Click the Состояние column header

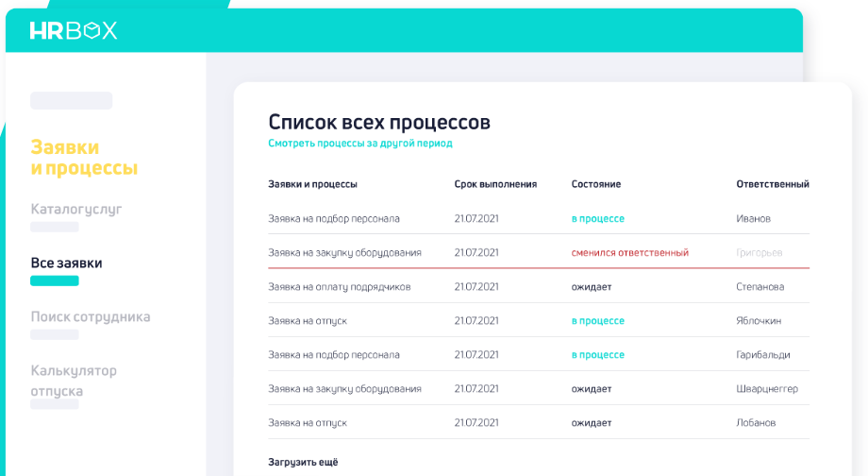(595, 184)
